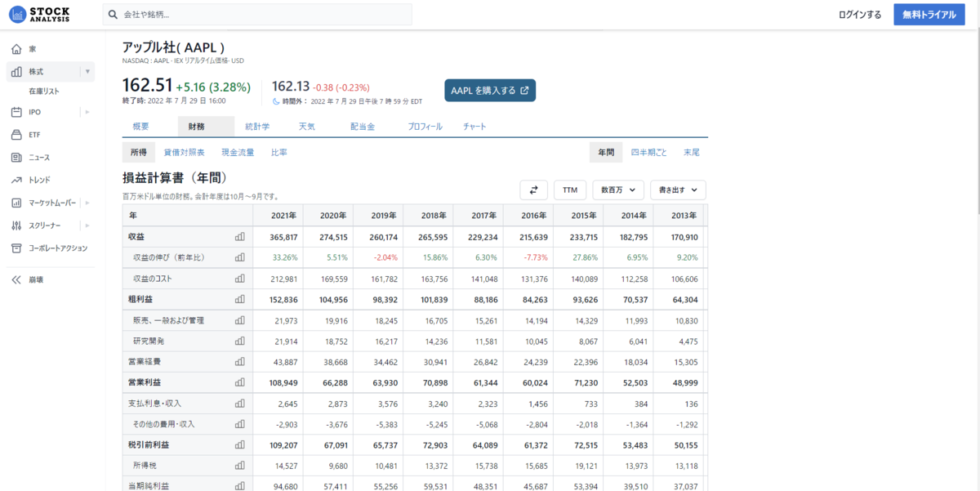Collapse sidebar with double-chevron icon

[x=16, y=279]
